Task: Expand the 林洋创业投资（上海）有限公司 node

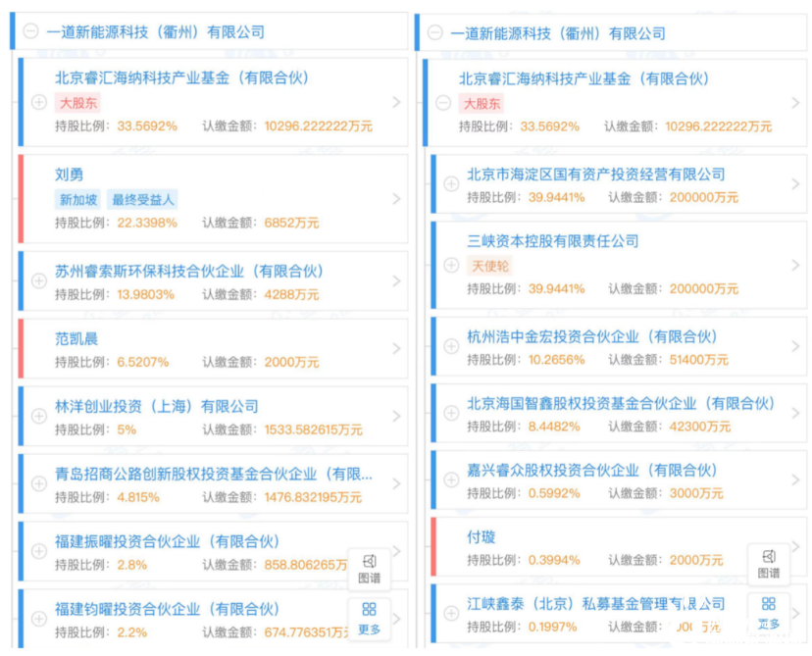Action: click(x=39, y=416)
